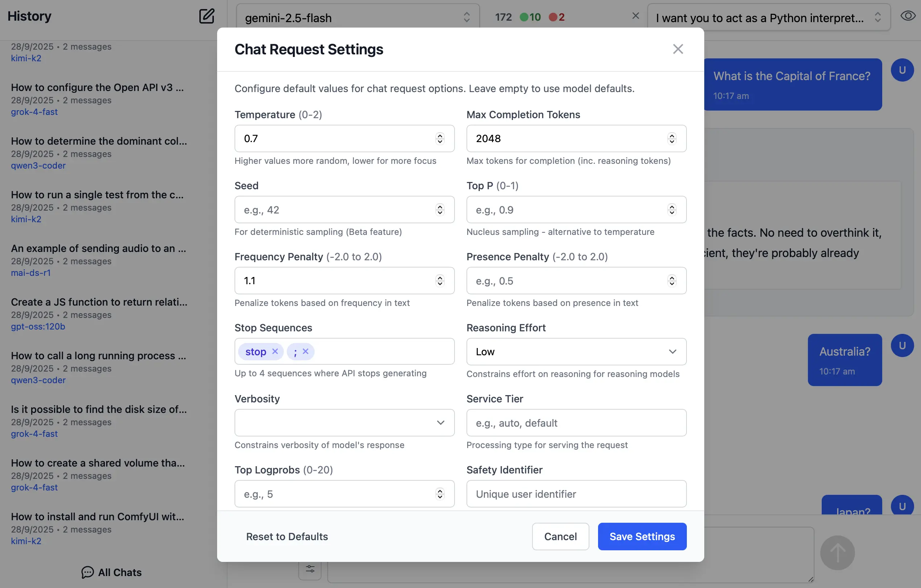921x588 pixels.
Task: Close the Chat Request Settings dialog
Action: point(678,49)
